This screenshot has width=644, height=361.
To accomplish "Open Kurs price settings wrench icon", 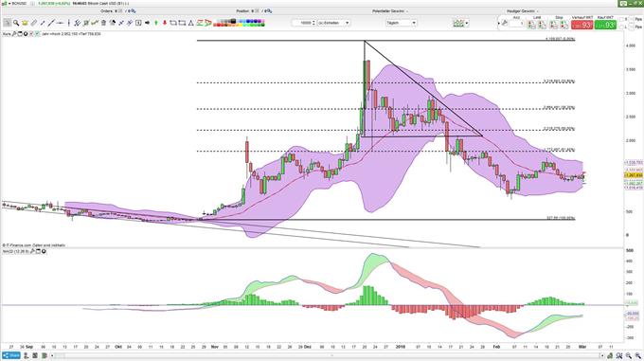I will click(14, 34).
